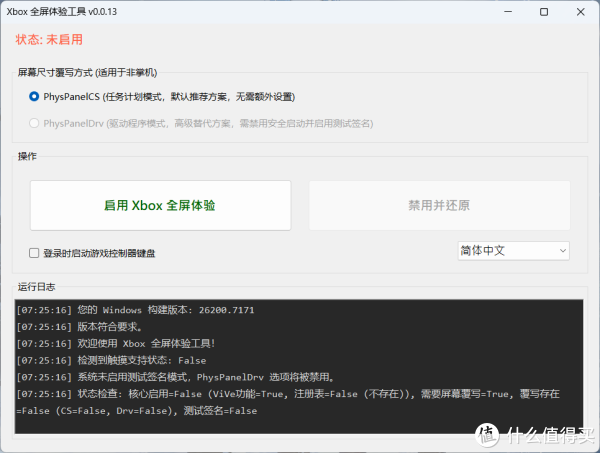Click the 禁用并还原 button
The height and width of the screenshot is (453, 600).
438,205
